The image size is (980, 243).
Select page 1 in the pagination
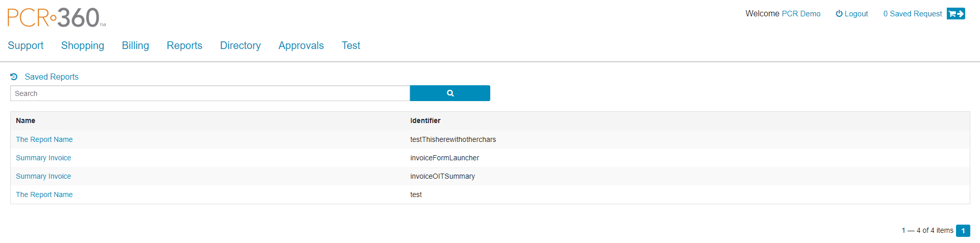point(963,231)
